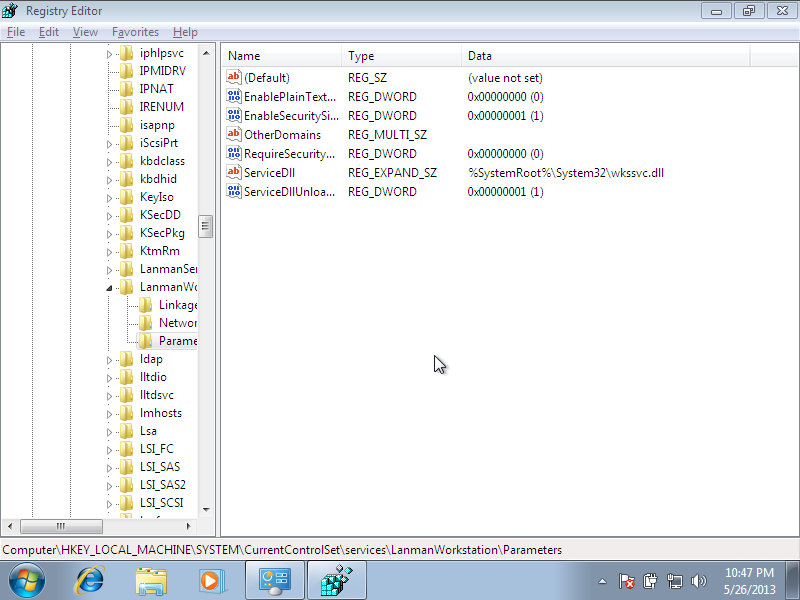Viewport: 800px width, 600px height.
Task: Click the DWORD icon beside ServiceDllUnloadOnStop value
Action: point(234,191)
